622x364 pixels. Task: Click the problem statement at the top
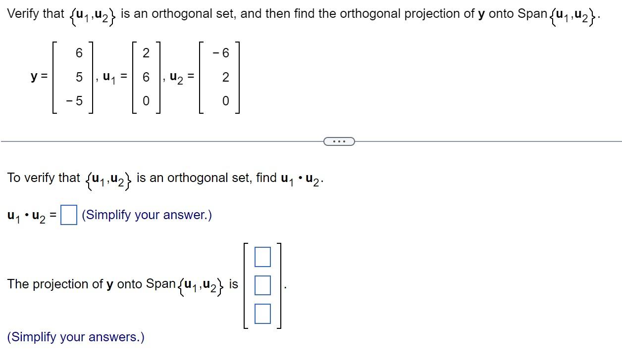pos(198,13)
